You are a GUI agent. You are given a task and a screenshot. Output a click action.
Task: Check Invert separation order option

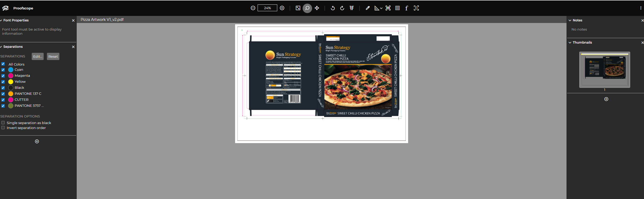pos(3,128)
